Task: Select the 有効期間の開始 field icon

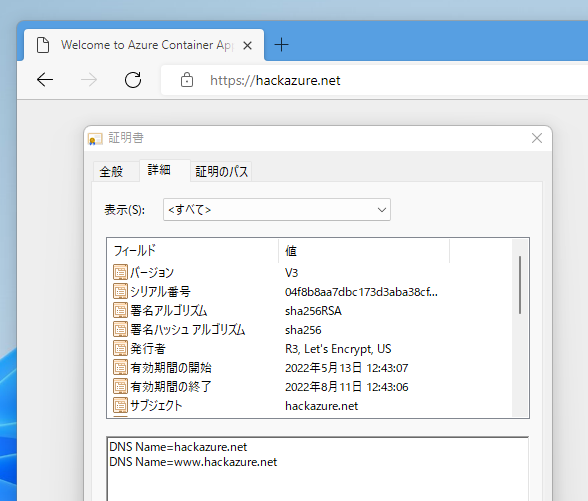Action: 120,368
